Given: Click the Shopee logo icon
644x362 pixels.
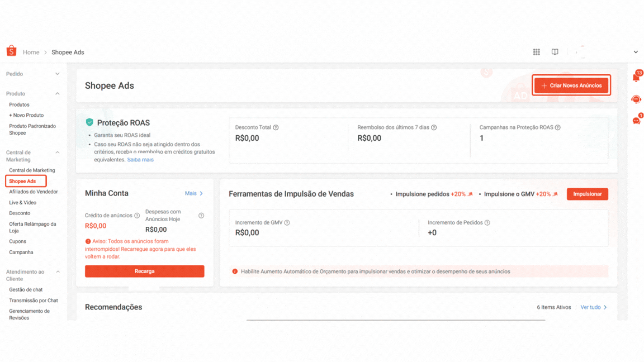Looking at the screenshot, I should pyautogui.click(x=11, y=51).
